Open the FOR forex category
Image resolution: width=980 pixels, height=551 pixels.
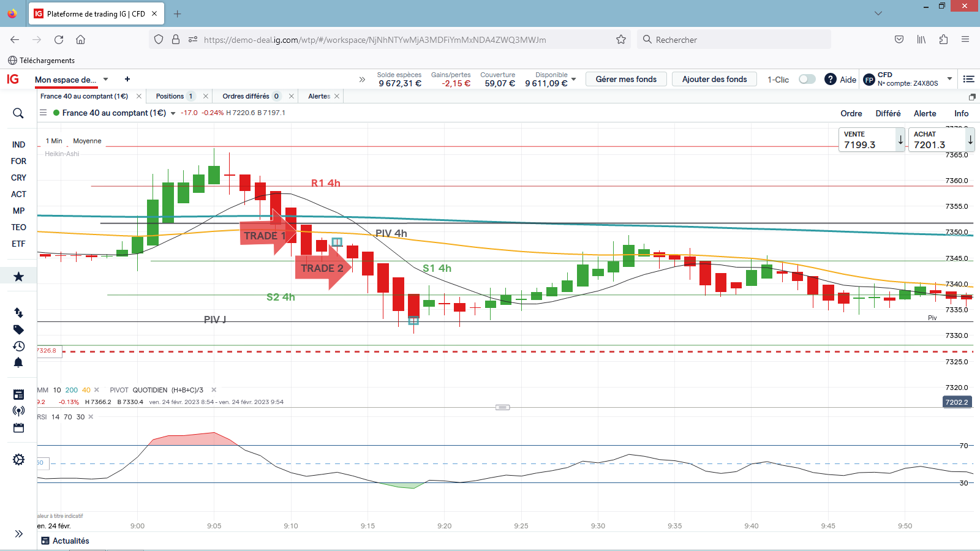click(x=18, y=161)
